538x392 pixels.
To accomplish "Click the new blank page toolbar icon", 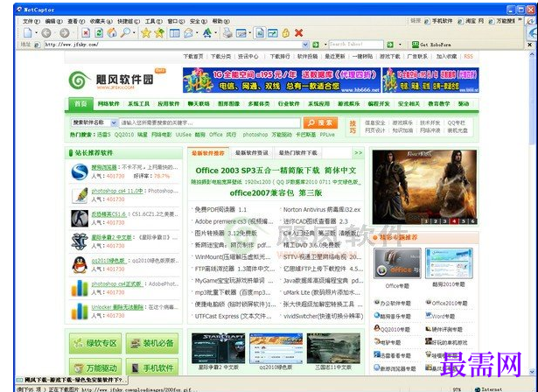I will coord(27,33).
